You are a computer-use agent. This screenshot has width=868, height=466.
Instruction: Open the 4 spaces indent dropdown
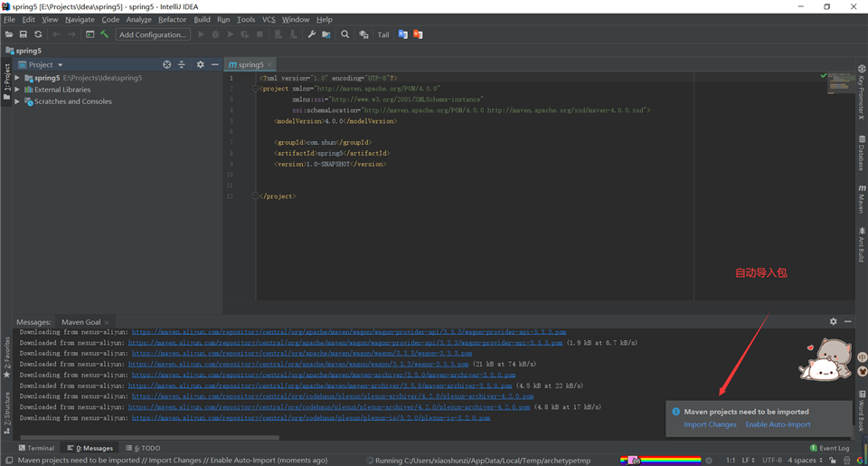tap(805, 461)
